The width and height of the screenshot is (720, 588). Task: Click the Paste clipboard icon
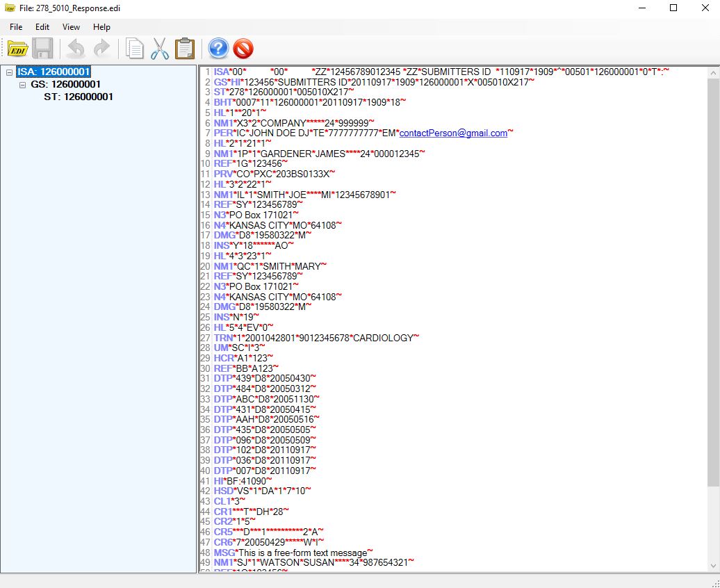[x=185, y=48]
